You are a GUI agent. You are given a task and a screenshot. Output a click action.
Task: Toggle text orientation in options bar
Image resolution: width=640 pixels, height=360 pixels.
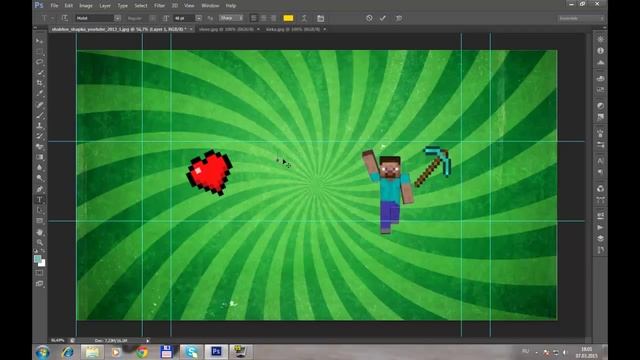[65, 18]
